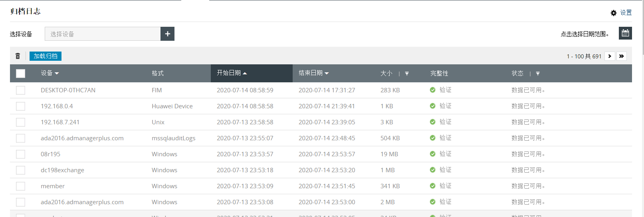Select device name 192.168.7.241

click(x=60, y=122)
